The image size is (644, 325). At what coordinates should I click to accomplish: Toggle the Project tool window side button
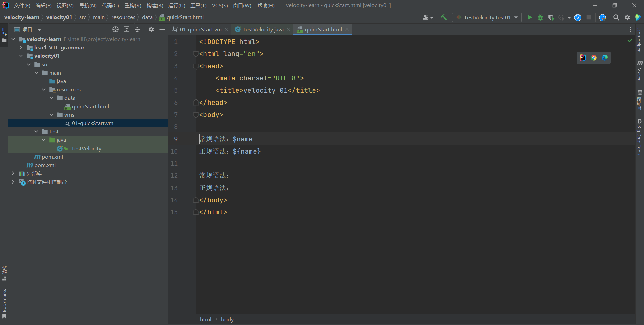click(4, 35)
